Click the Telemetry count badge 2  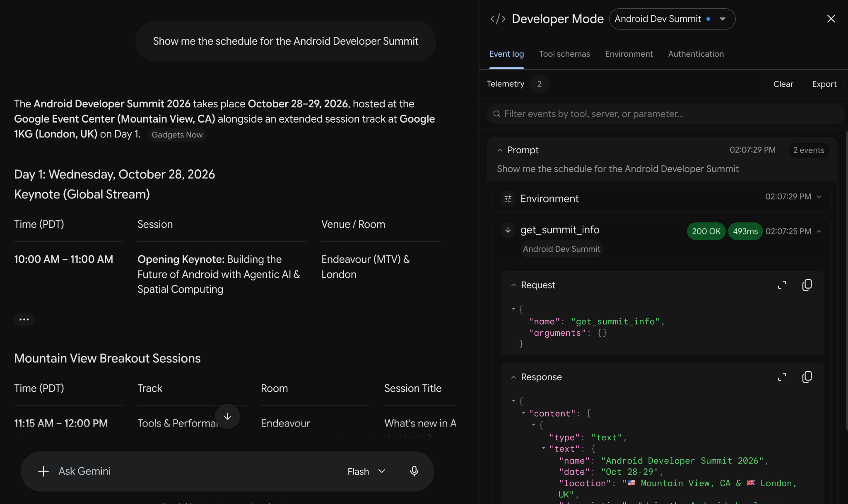pyautogui.click(x=539, y=84)
